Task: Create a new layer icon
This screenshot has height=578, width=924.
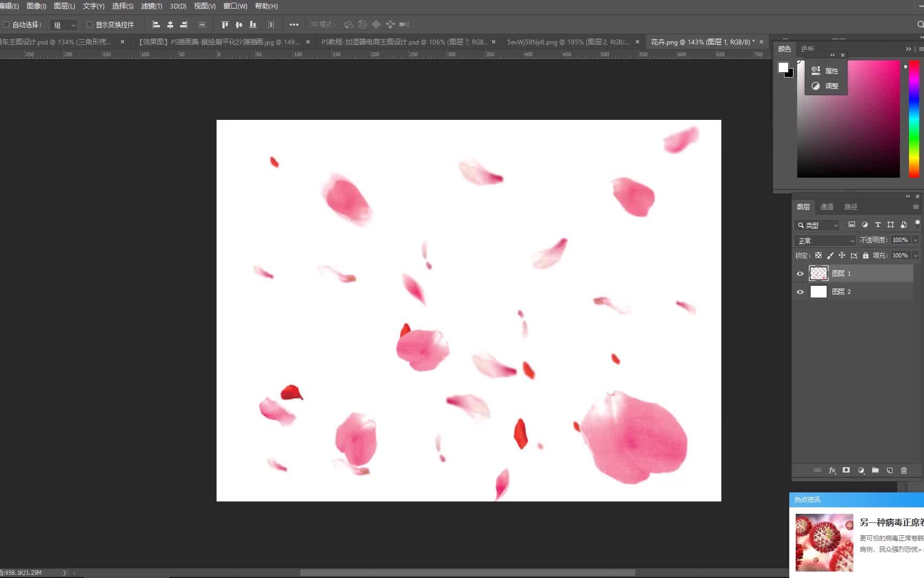Action: [890, 470]
